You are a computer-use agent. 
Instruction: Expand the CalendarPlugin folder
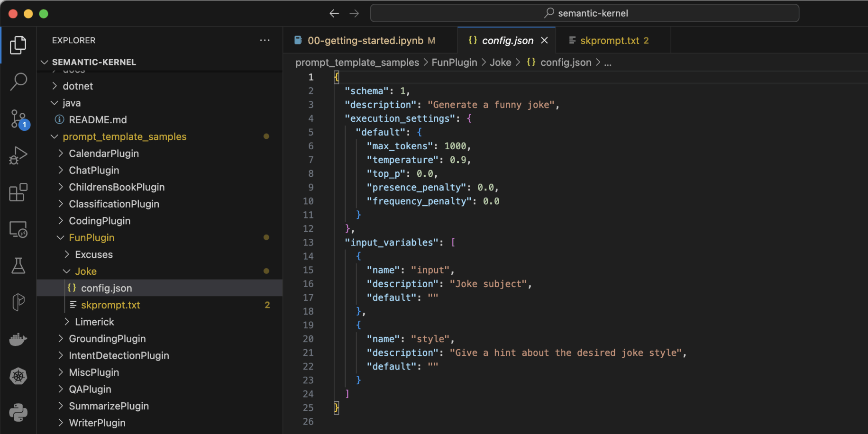pyautogui.click(x=103, y=154)
